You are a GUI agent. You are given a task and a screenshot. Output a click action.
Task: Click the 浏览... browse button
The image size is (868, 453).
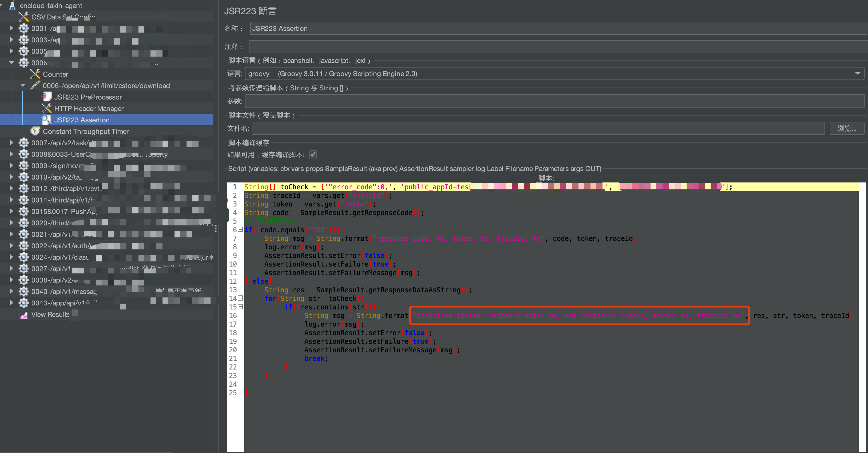click(x=847, y=128)
